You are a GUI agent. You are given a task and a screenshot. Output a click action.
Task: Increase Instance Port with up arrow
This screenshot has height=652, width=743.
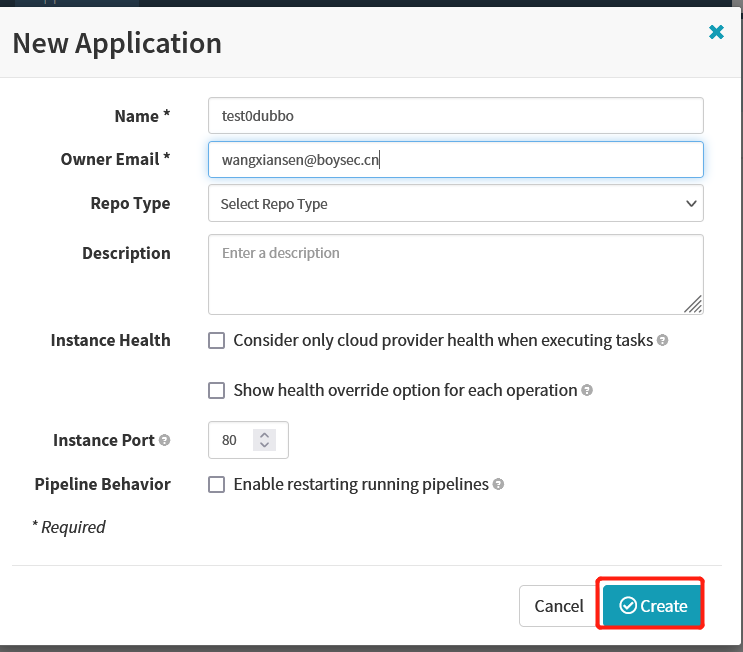pyautogui.click(x=264, y=435)
